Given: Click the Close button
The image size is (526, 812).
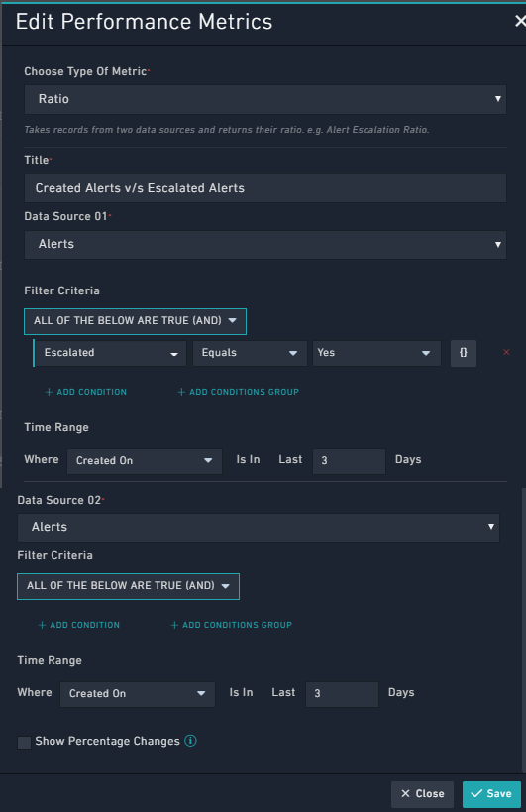Looking at the screenshot, I should 423,794.
